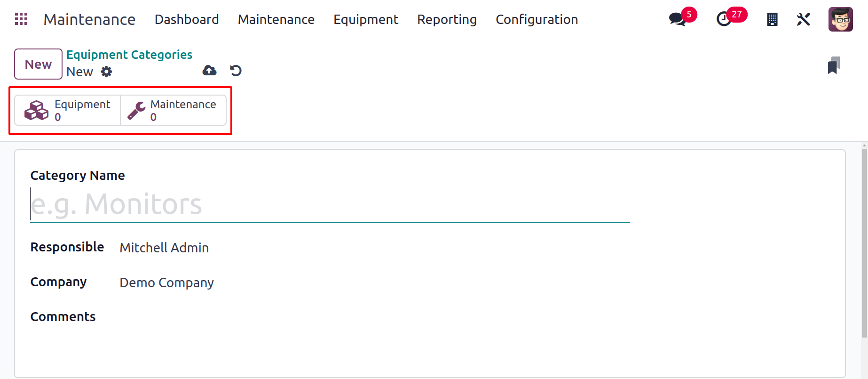This screenshot has width=868, height=379.
Task: Open the Configuration menu
Action: 537,19
